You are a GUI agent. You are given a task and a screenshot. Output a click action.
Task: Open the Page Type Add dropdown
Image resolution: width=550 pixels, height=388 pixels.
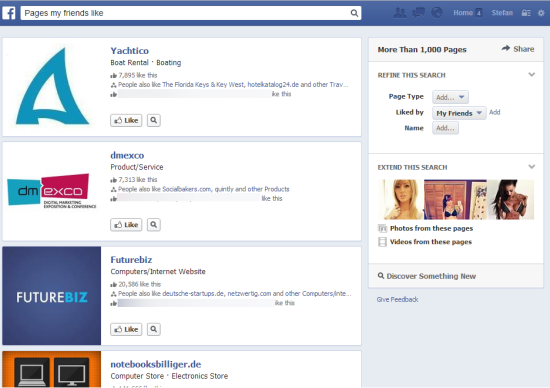pyautogui.click(x=450, y=97)
